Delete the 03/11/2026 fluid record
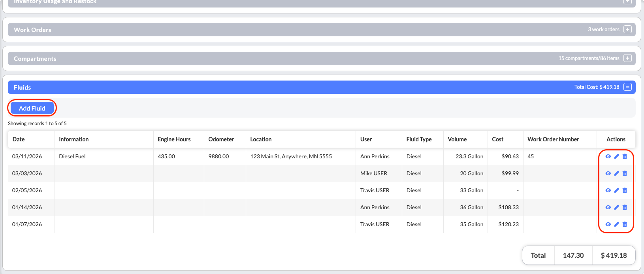Screen dimensions: 644x274 click(x=625, y=156)
